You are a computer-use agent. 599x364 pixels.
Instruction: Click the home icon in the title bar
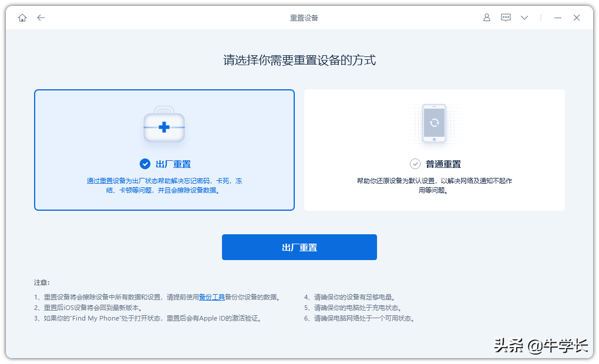[22, 18]
